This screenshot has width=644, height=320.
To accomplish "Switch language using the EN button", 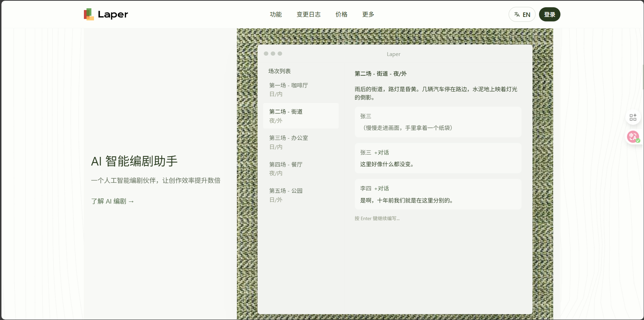I will [x=522, y=15].
